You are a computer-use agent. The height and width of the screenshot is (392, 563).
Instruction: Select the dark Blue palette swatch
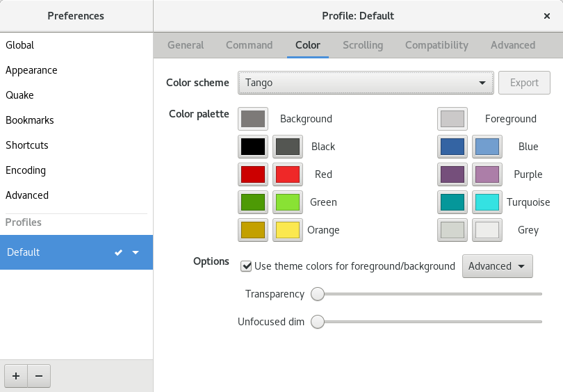tap(452, 147)
